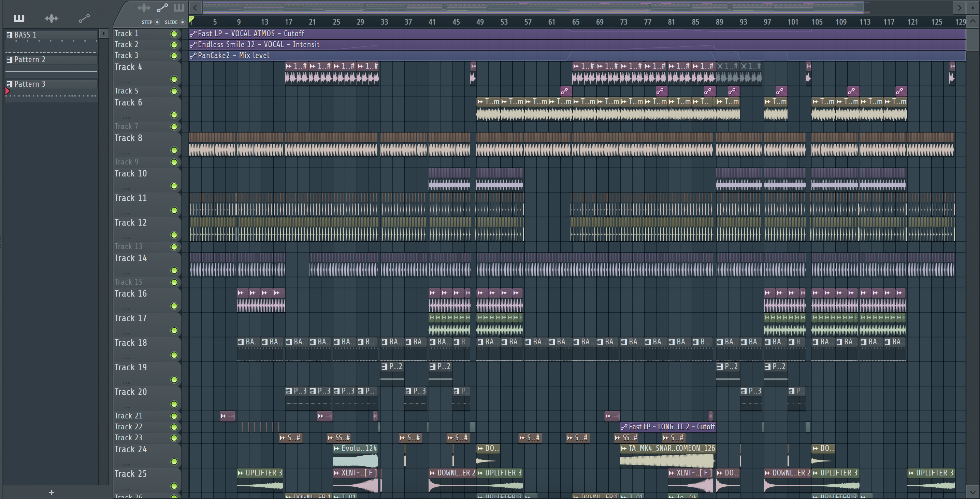Select the dimmed Track 13 header label
The width and height of the screenshot is (980, 499).
[x=129, y=247]
